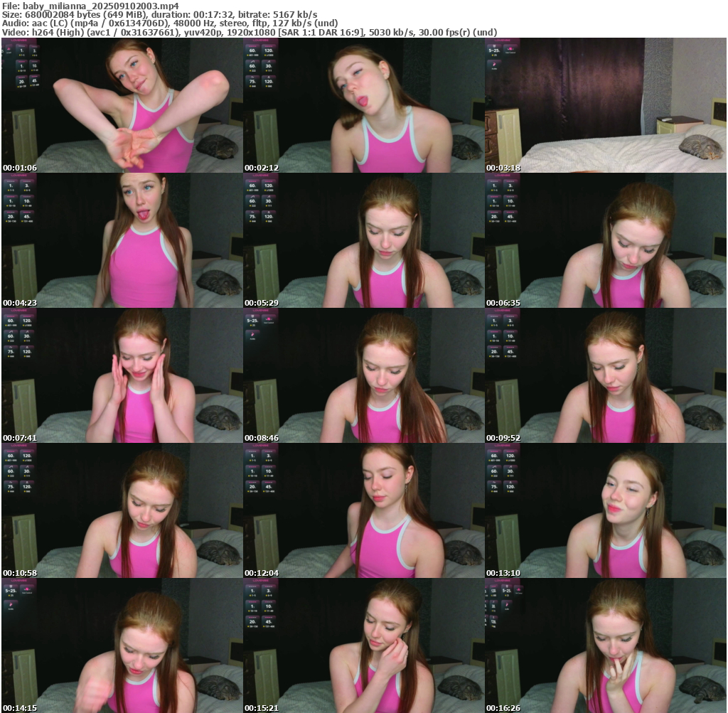Click the timestamp label 00:15:21
Screen dimensions: 728x713
261,708
